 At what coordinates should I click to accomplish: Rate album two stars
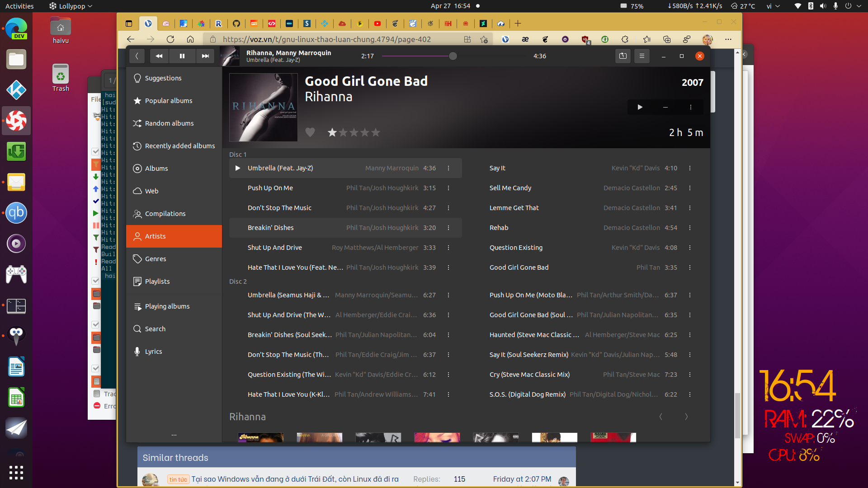pyautogui.click(x=343, y=132)
